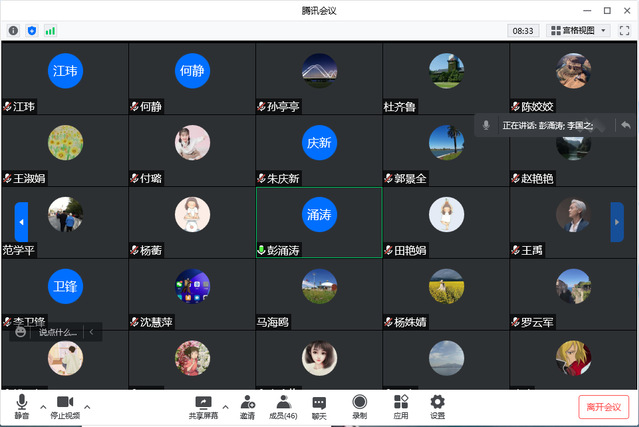
Task: Open the 聊天 chat panel
Action: (319, 405)
